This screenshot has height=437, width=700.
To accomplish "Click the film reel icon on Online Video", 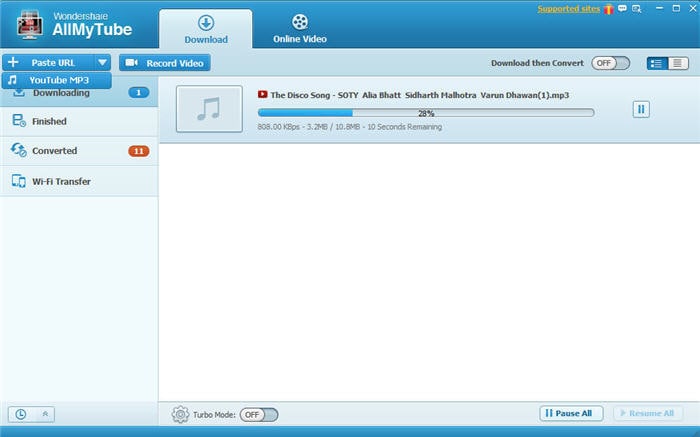I will [x=300, y=22].
